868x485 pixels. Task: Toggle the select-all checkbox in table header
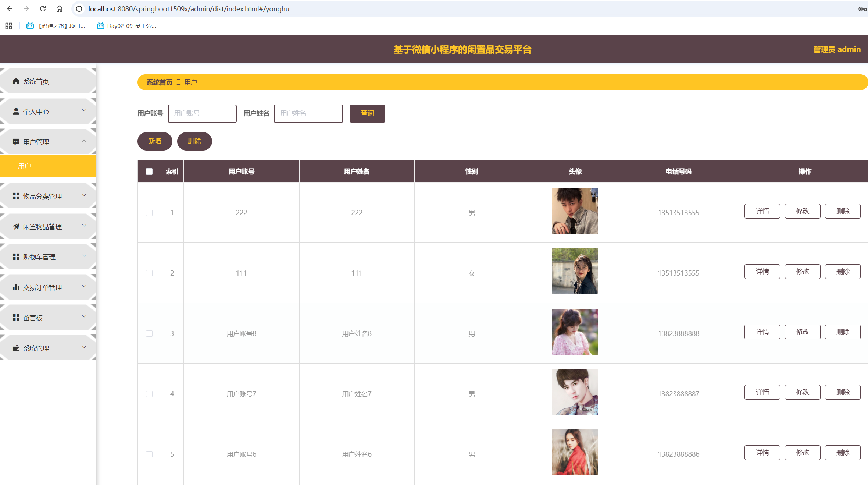[x=149, y=171]
